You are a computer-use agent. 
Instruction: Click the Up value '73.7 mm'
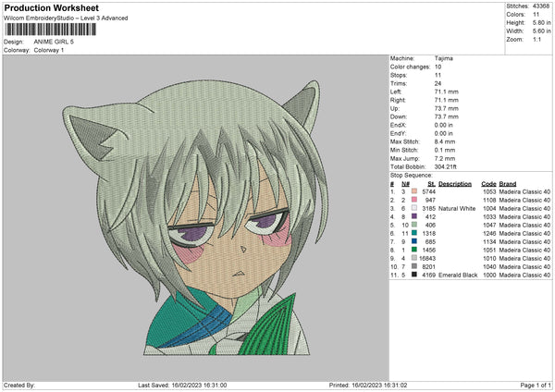pyautogui.click(x=447, y=108)
